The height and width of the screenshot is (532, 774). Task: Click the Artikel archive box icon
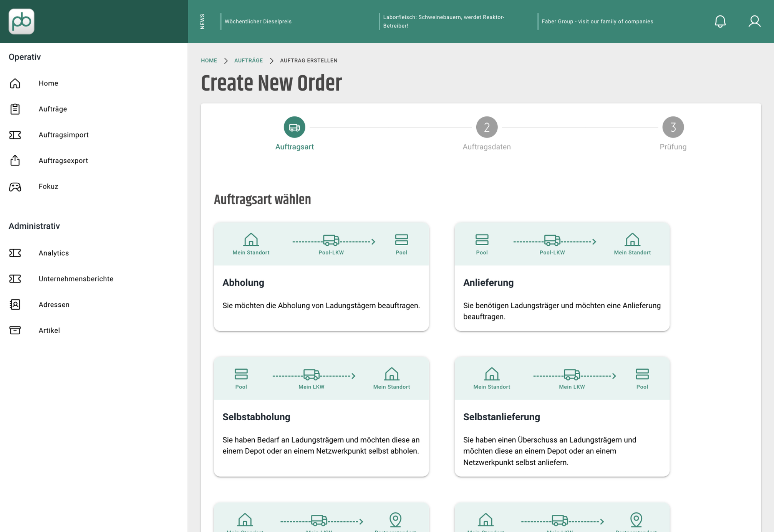[15, 330]
